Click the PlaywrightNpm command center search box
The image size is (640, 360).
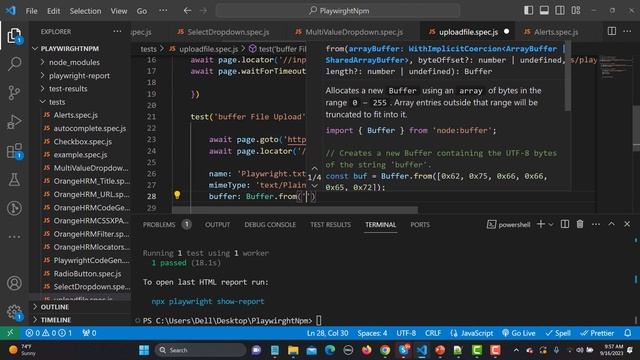338,11
